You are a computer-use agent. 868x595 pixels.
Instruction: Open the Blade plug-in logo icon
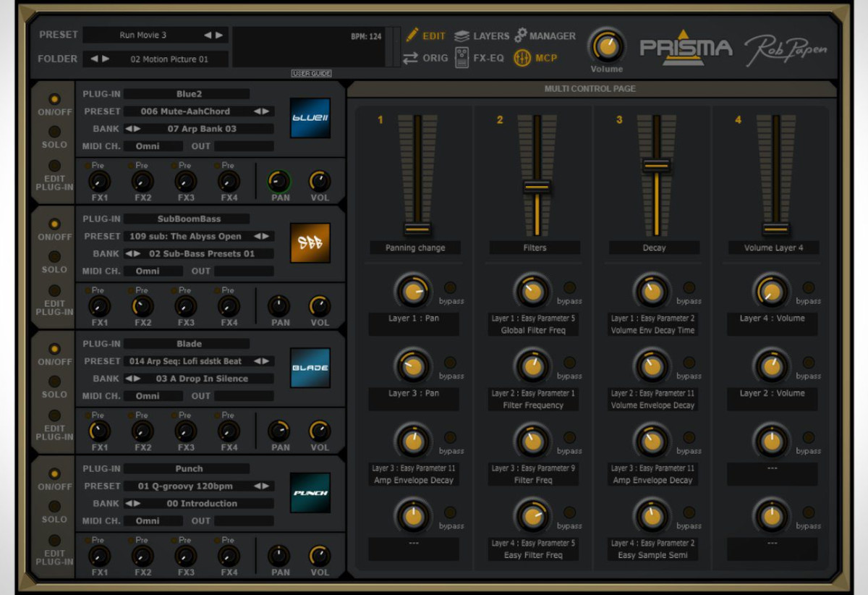pyautogui.click(x=310, y=368)
